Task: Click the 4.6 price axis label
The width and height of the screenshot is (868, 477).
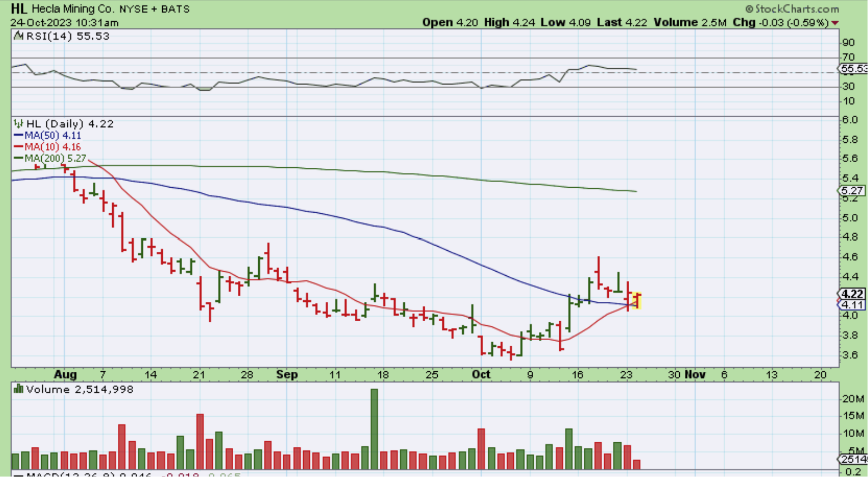Action: [x=850, y=257]
